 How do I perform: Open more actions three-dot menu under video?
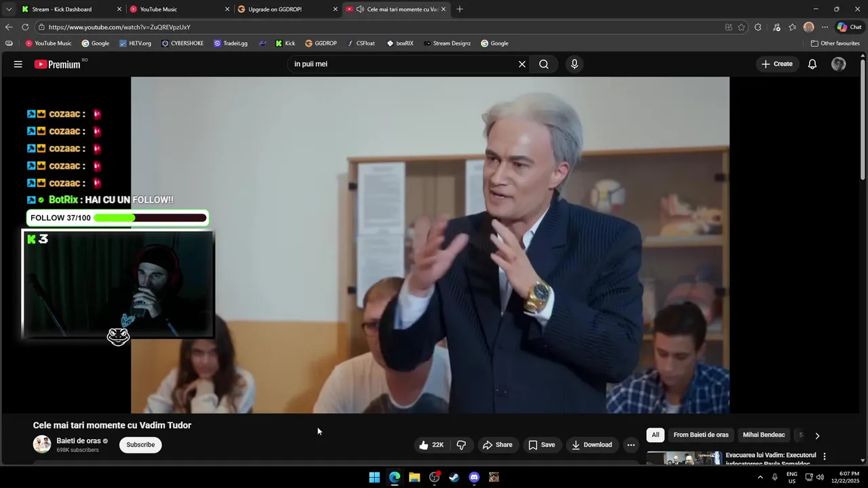point(631,445)
